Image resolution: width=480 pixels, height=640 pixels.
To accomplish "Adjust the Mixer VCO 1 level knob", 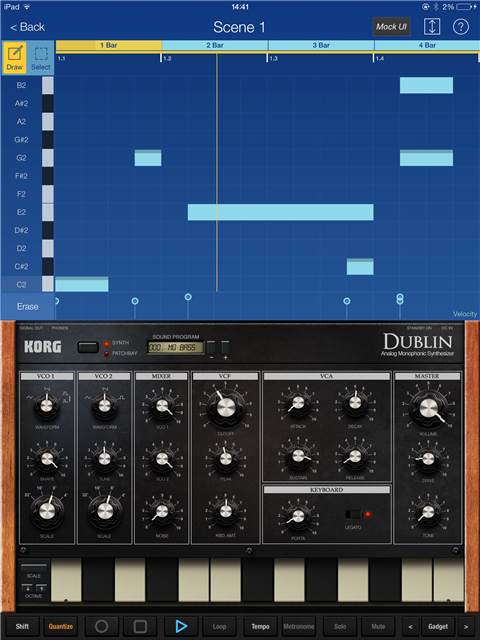I will 162,406.
